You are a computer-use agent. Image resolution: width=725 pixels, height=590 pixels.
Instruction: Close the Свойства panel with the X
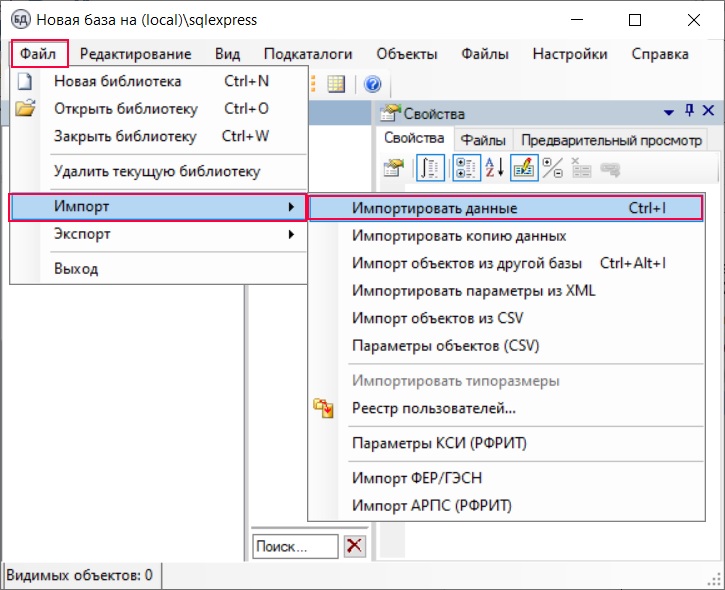(x=708, y=111)
